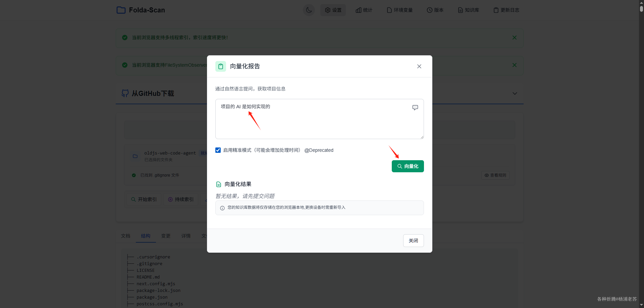644x308 pixels.
Task: Select LICENSE in file tree
Action: [x=146, y=270]
